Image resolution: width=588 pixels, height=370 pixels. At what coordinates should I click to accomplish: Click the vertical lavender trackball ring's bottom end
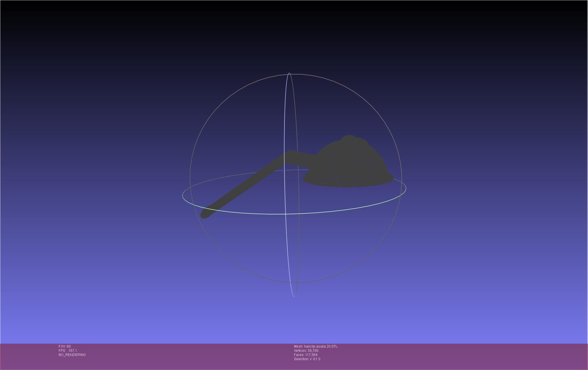coord(294,296)
